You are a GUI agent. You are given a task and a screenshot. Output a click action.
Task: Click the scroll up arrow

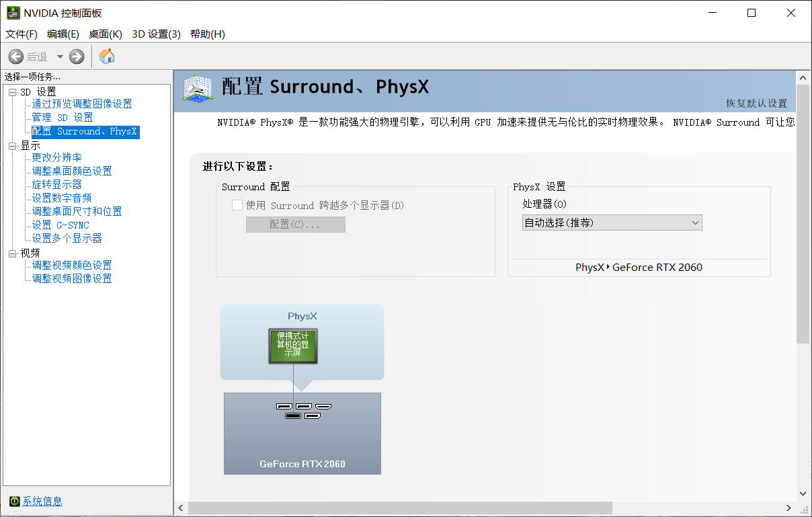click(x=803, y=79)
